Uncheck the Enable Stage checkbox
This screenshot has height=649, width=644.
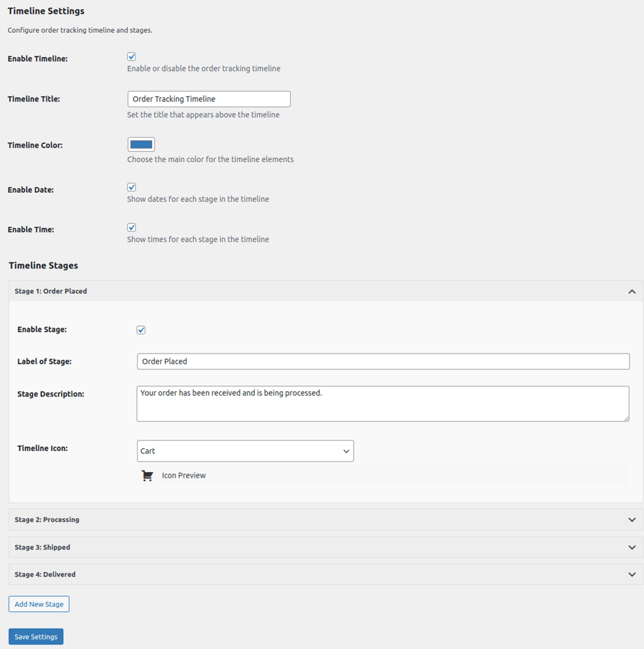tap(141, 330)
